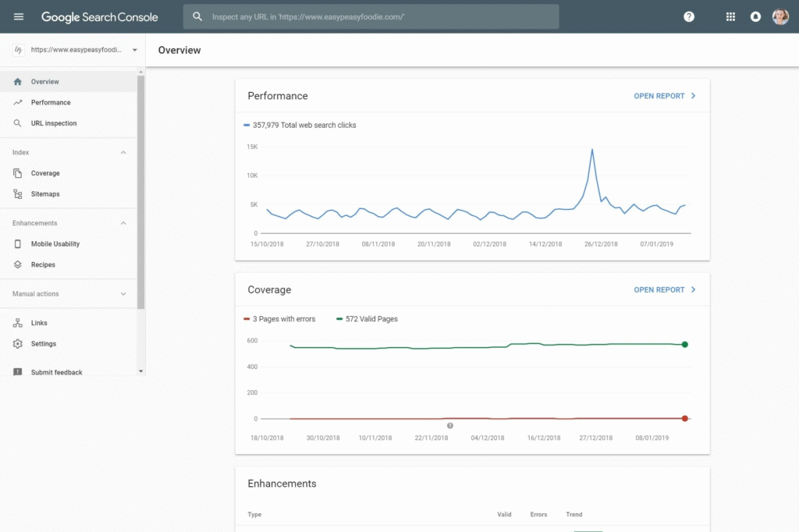Click the sidebar scrollbar down arrow

click(x=141, y=371)
